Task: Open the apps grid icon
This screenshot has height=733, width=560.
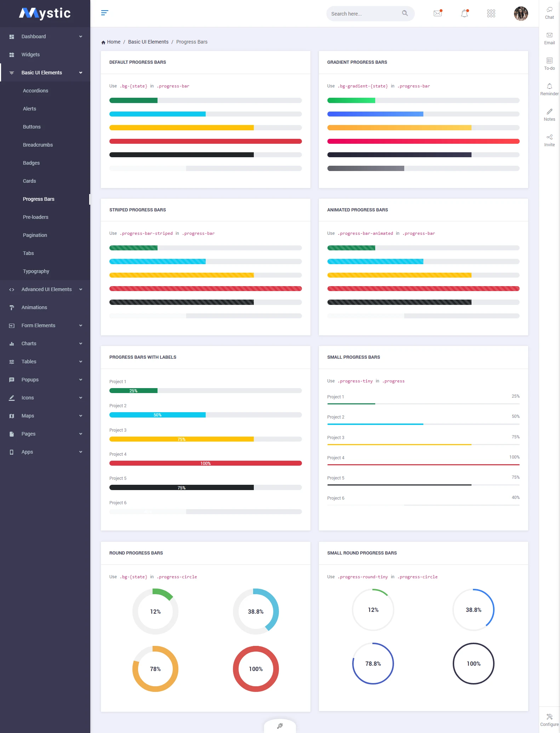Action: [x=491, y=13]
